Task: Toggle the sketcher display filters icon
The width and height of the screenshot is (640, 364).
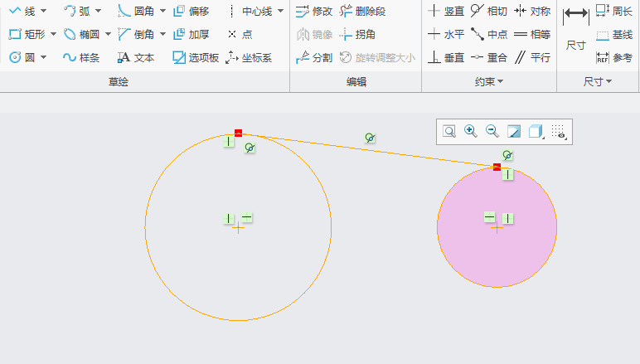Action: 558,131
